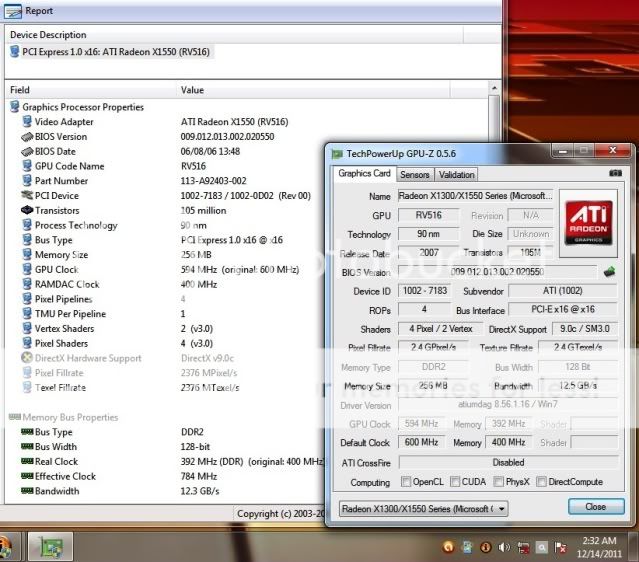
Task: Click the Transistors chip icon
Action: coord(27,210)
